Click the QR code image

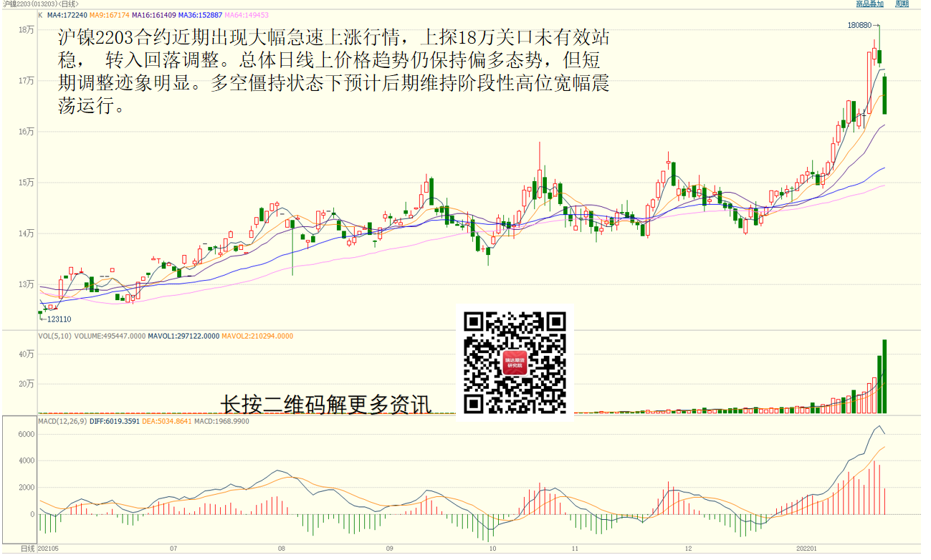click(515, 362)
